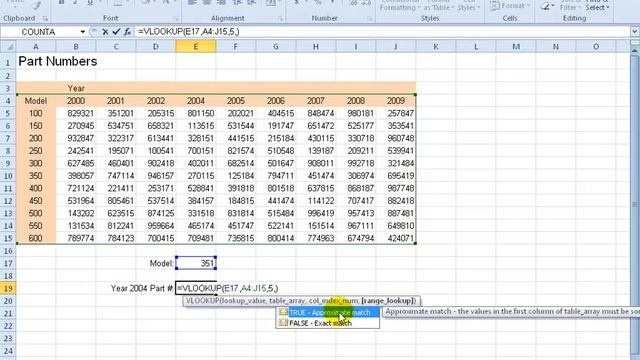This screenshot has width=640, height=360.
Task: Confirm the formula with the checkmark icon
Action: (x=116, y=32)
